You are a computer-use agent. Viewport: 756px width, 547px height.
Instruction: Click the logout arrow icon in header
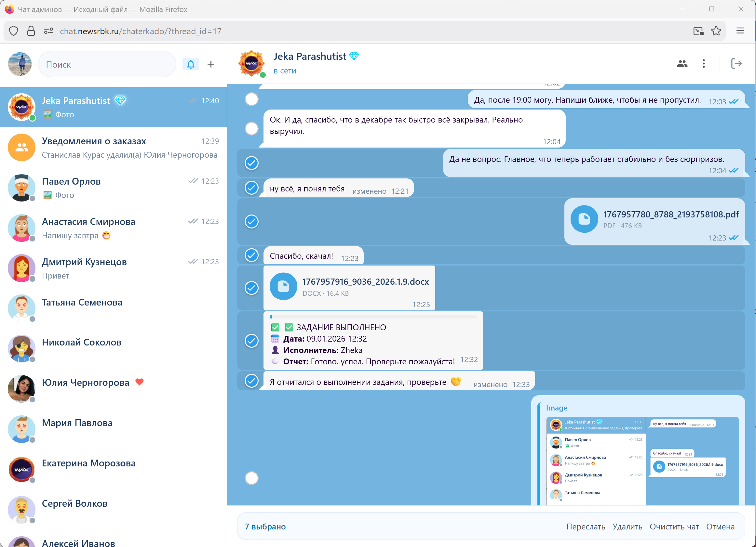pos(736,64)
